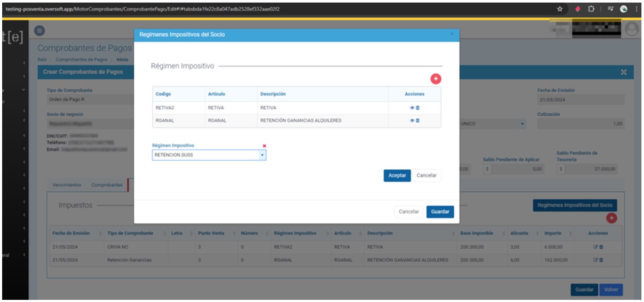Click the Tipo de Comprobante field
Screen dimensions: 644x302
pyautogui.click(x=90, y=100)
